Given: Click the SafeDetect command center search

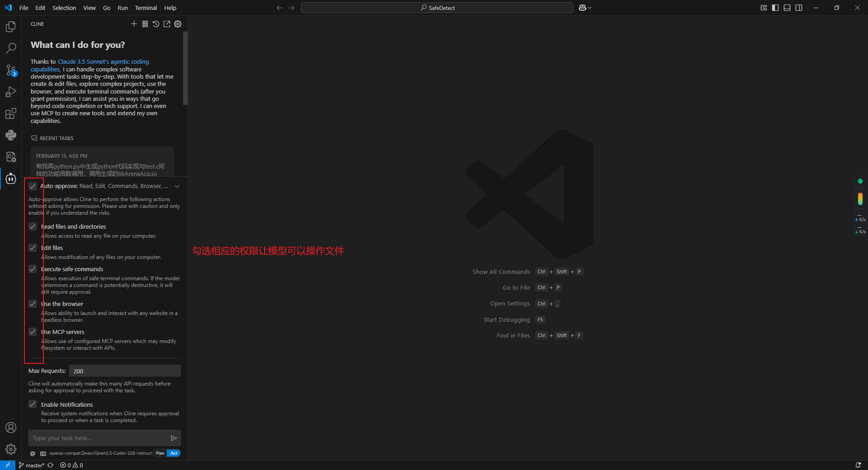Looking at the screenshot, I should [x=437, y=8].
